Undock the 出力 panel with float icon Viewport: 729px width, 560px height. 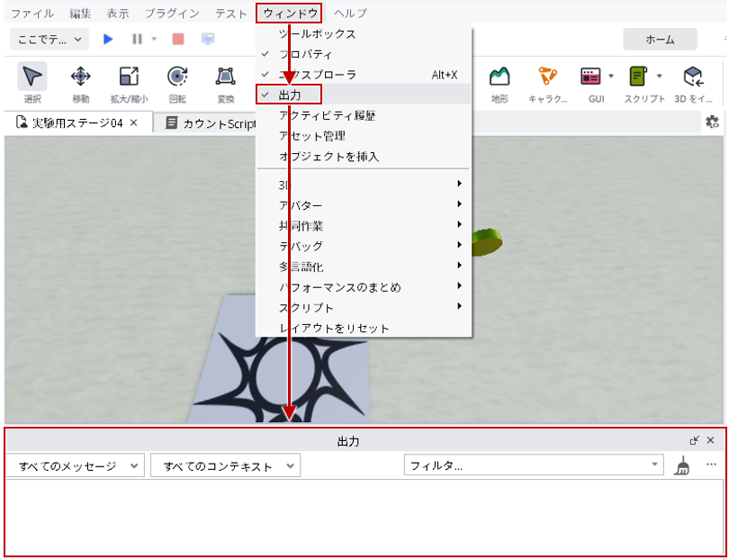(695, 440)
